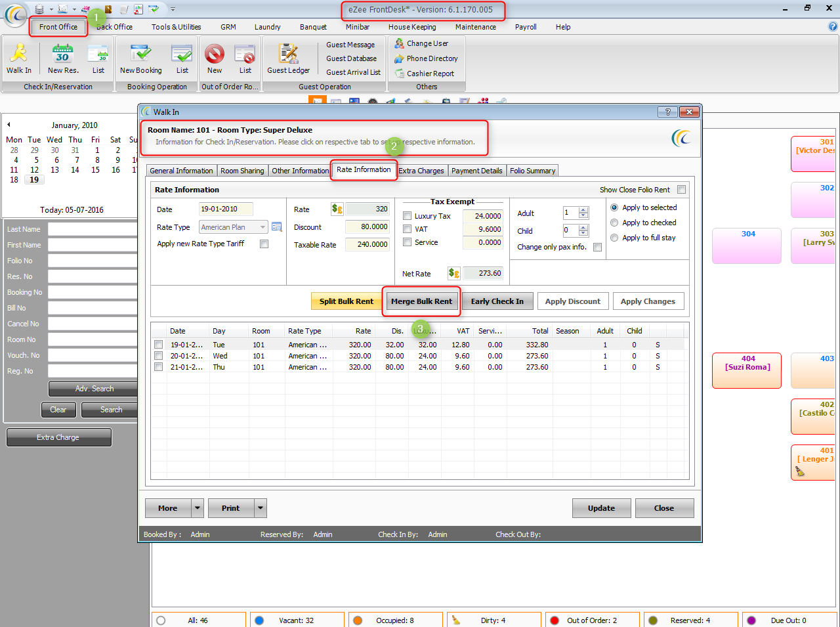Image resolution: width=840 pixels, height=627 pixels.
Task: Open the Back Office menu
Action: coord(115,27)
